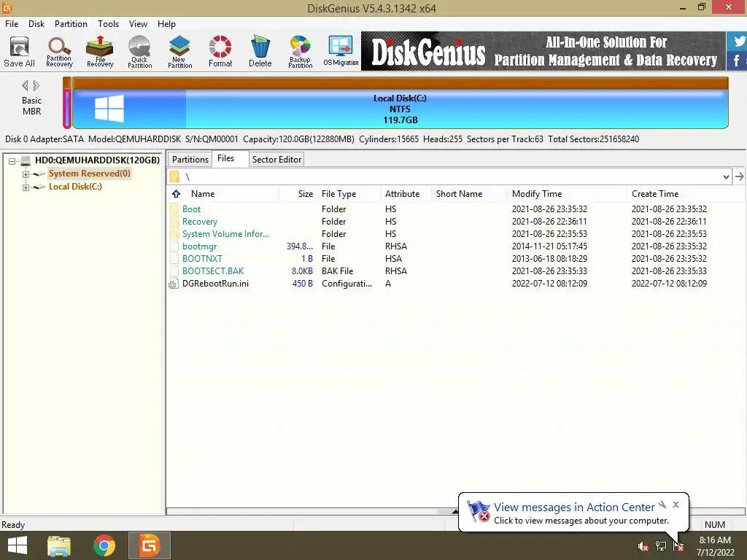
Task: Launch the OS Migration tool
Action: [341, 52]
